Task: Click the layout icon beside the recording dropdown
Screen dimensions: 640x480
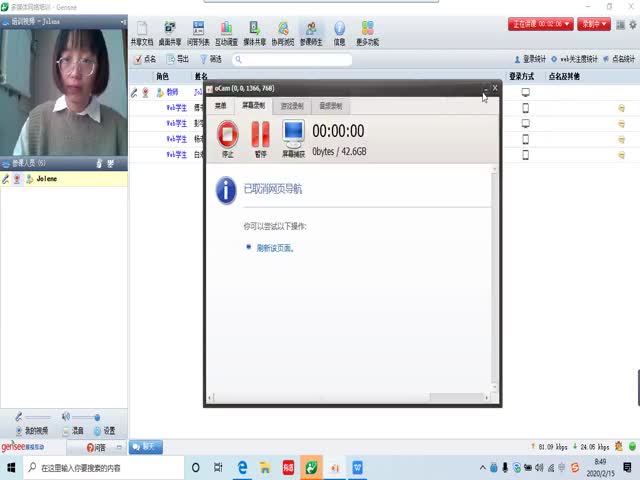Action: (x=620, y=25)
